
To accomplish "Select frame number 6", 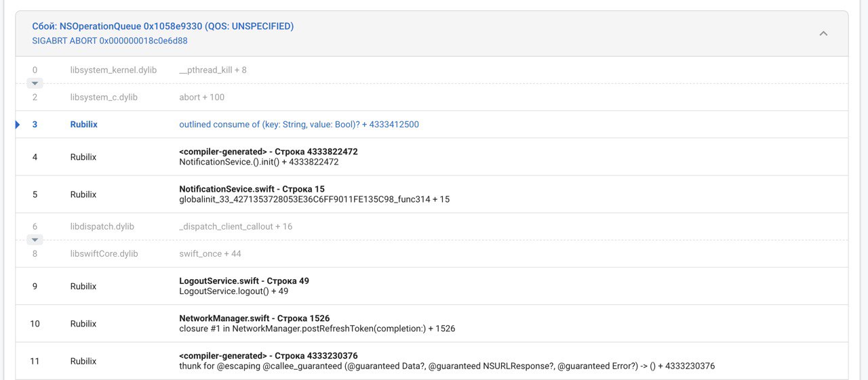I will [x=35, y=226].
